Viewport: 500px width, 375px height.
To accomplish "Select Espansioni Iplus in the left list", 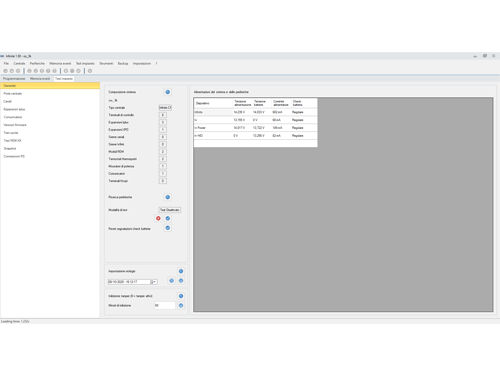I will (x=50, y=109).
